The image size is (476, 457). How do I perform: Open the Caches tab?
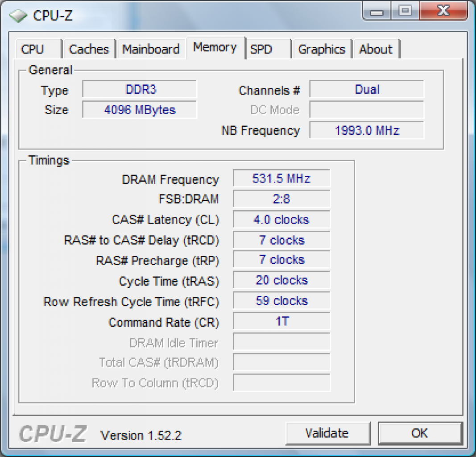click(x=89, y=49)
